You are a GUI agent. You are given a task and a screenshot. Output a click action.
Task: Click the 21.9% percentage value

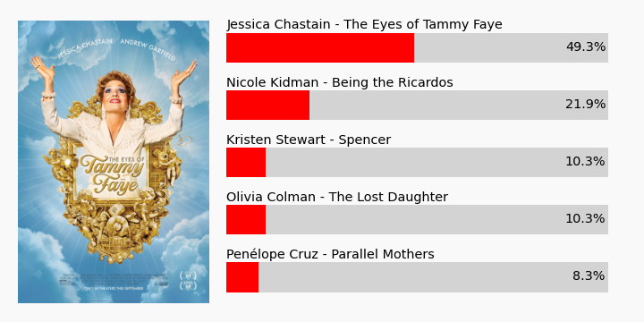click(585, 105)
